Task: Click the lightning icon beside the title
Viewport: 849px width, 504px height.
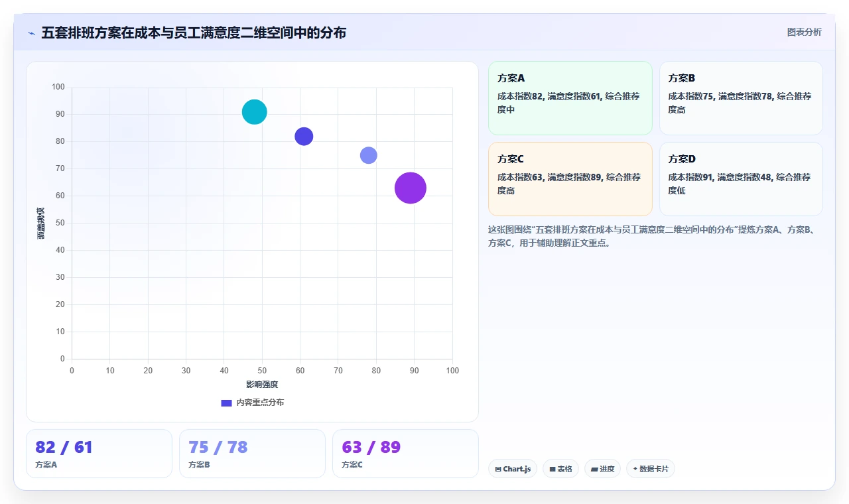Action: point(32,33)
